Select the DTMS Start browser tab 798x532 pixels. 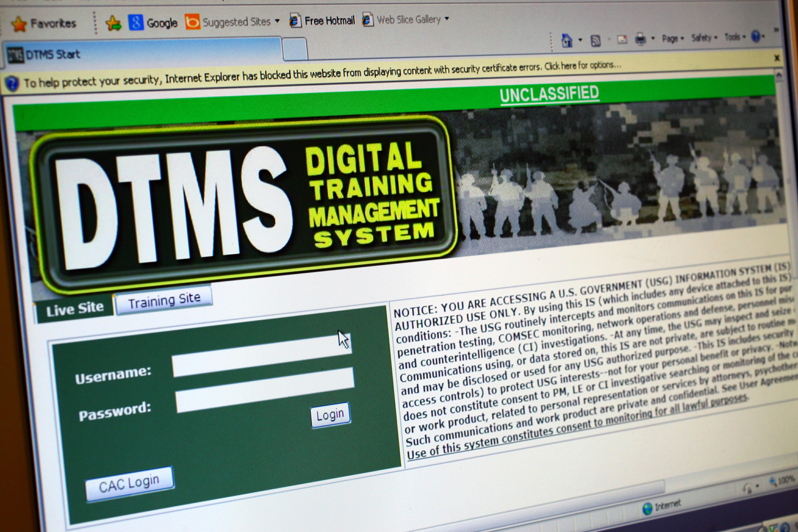point(143,53)
